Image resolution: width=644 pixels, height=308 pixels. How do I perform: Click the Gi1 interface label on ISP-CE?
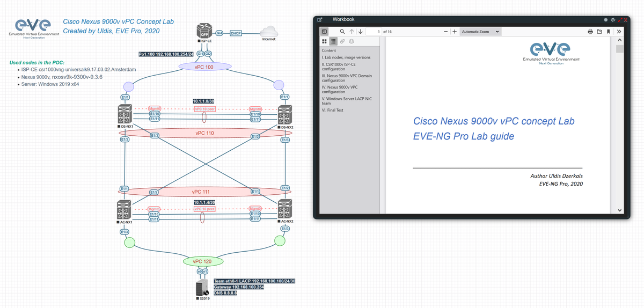coord(201,54)
